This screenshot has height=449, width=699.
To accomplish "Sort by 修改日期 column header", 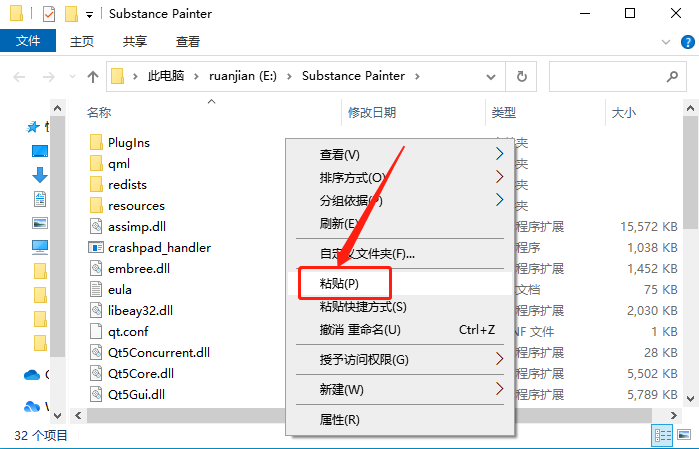I will click(x=372, y=112).
